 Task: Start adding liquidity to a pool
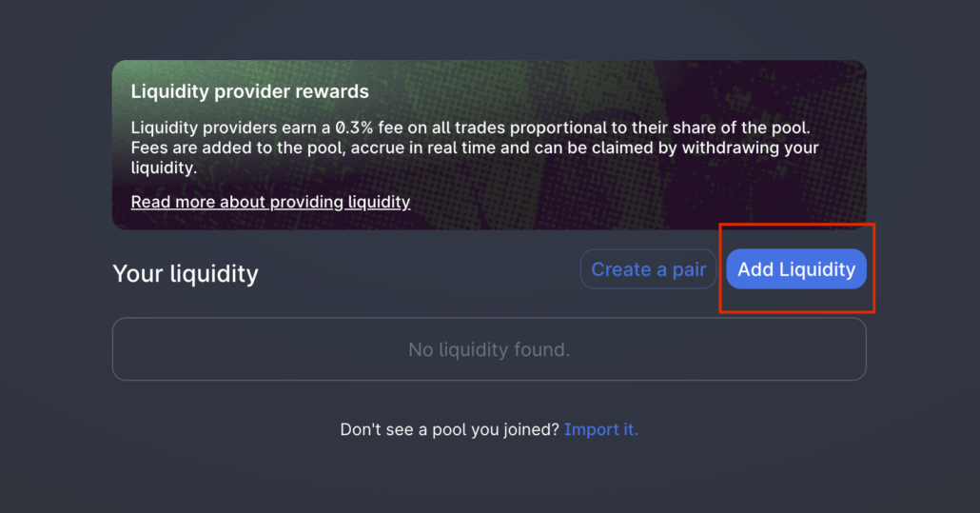[x=796, y=269]
